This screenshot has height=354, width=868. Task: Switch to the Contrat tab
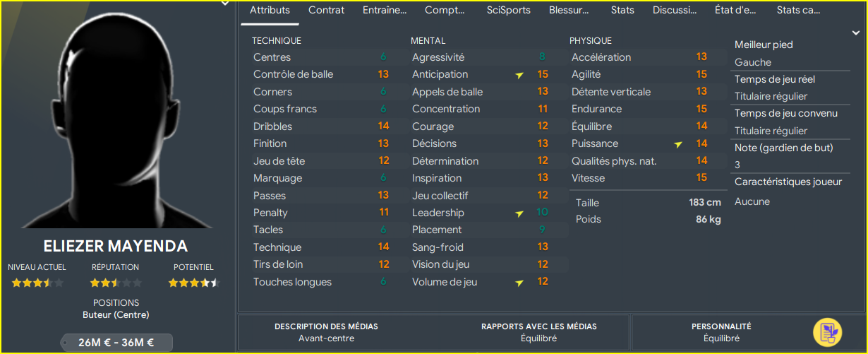(327, 10)
